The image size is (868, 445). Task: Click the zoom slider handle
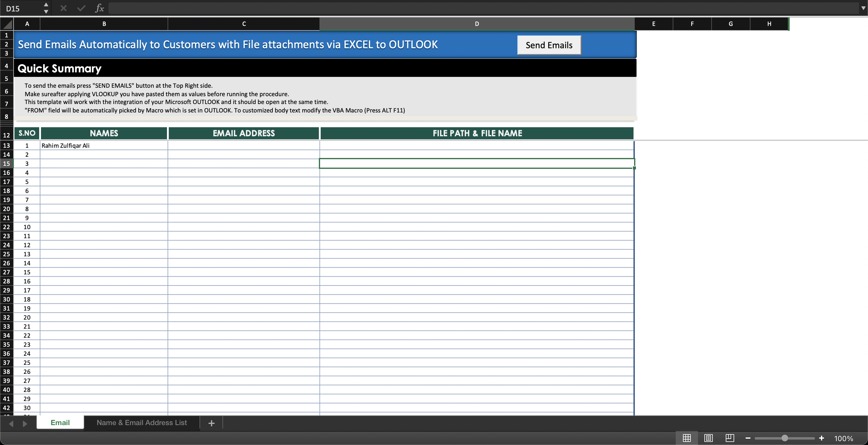point(784,438)
